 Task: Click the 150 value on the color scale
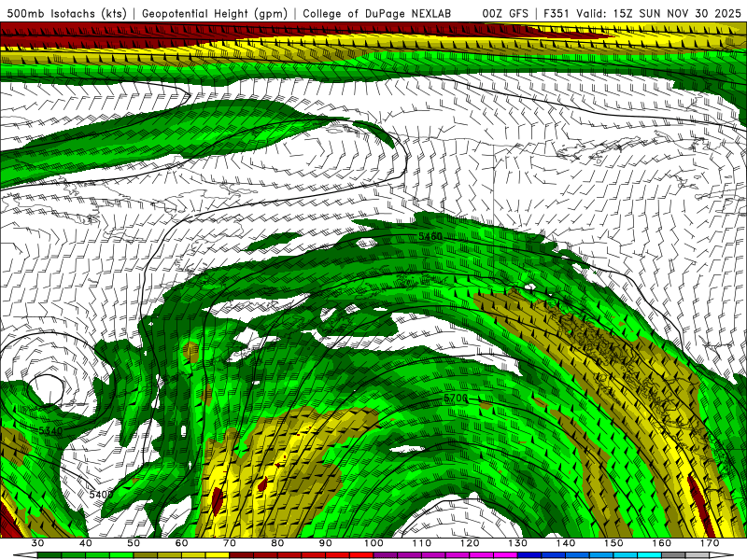point(614,543)
